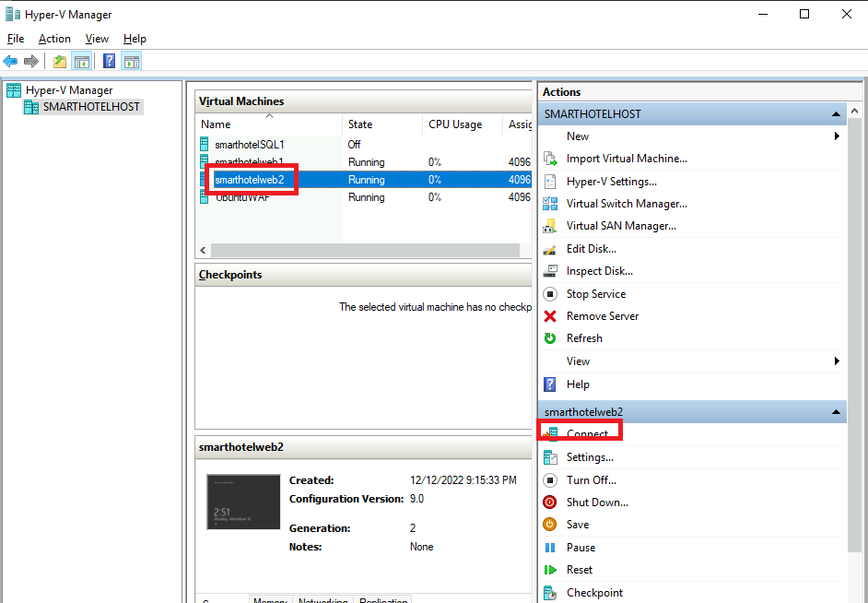Click the blue Help toolbar icon
Screen dimensions: 868x603
[110, 61]
